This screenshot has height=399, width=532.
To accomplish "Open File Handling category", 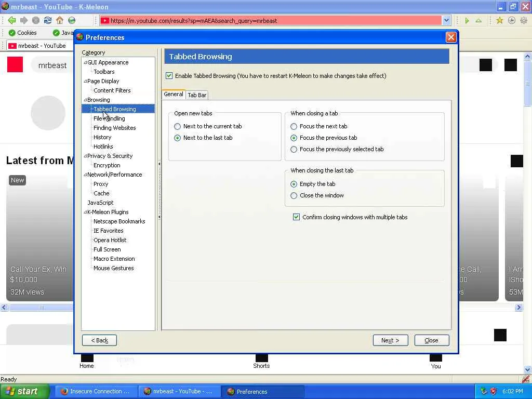I will (x=109, y=118).
